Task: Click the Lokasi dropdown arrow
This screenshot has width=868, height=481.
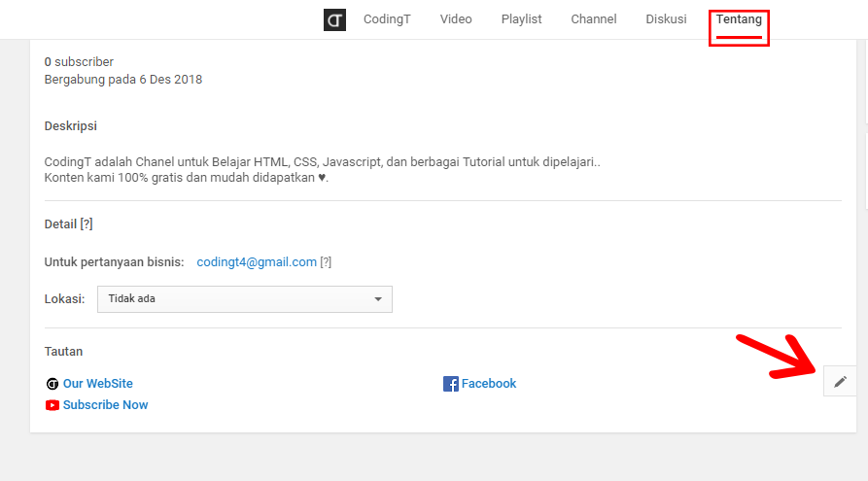Action: (378, 299)
